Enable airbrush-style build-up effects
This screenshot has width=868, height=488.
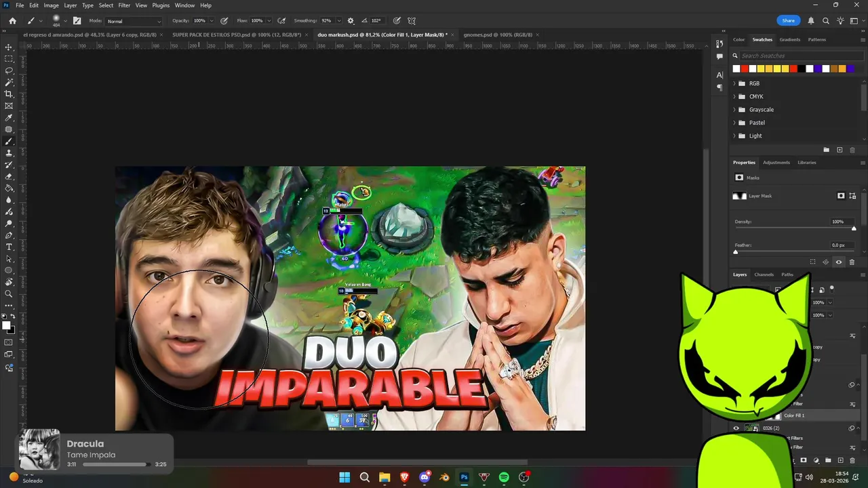tap(281, 21)
